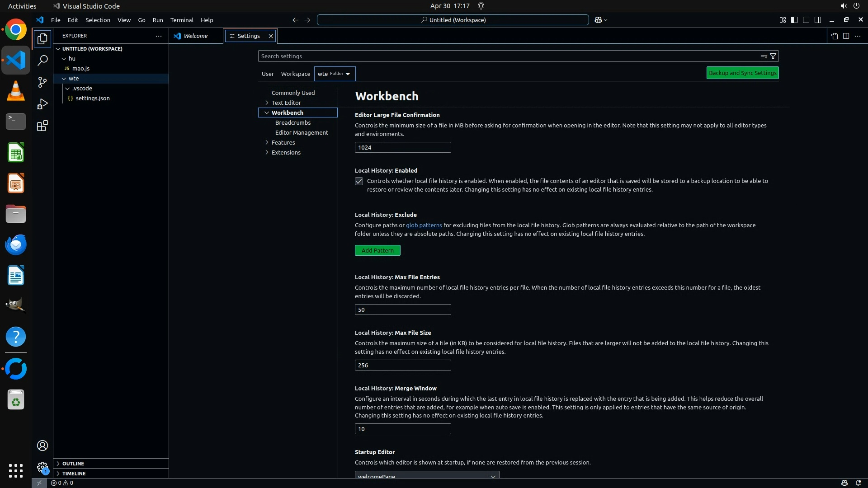Open the Accounts icon in activity bar
Viewport: 868px width, 488px height.
point(42,446)
